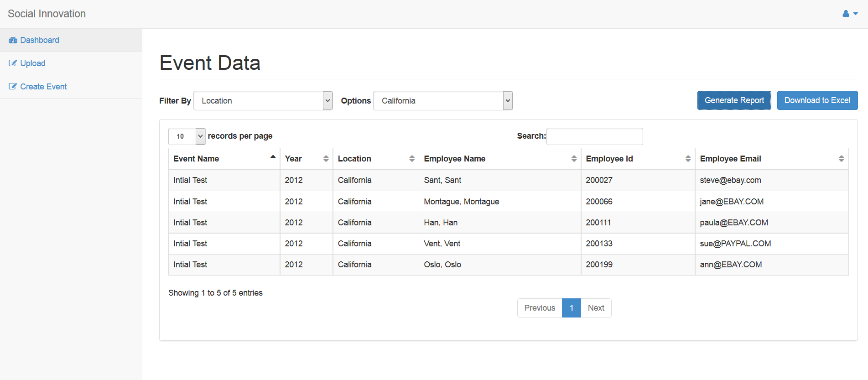Open the Filter By Location dropdown
The image size is (868, 380).
pyautogui.click(x=263, y=101)
